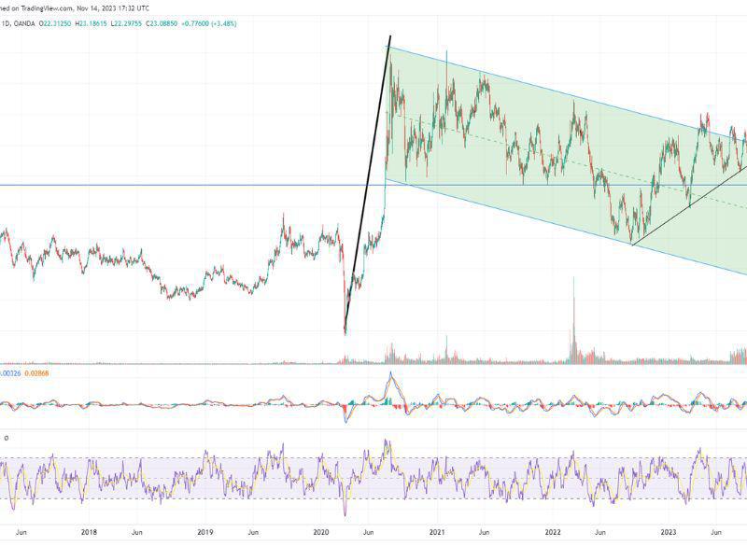Click the ø value in RSI pane
Screen dimensions: 747x560
click(x=7, y=438)
